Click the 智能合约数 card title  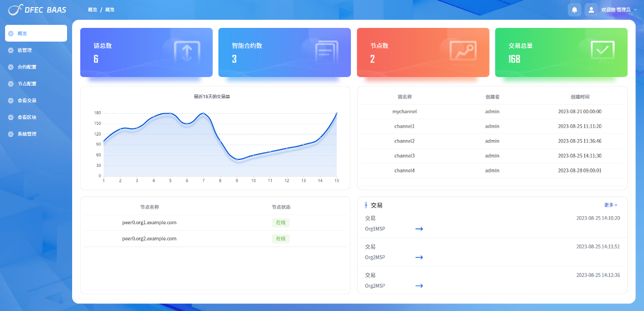[247, 46]
